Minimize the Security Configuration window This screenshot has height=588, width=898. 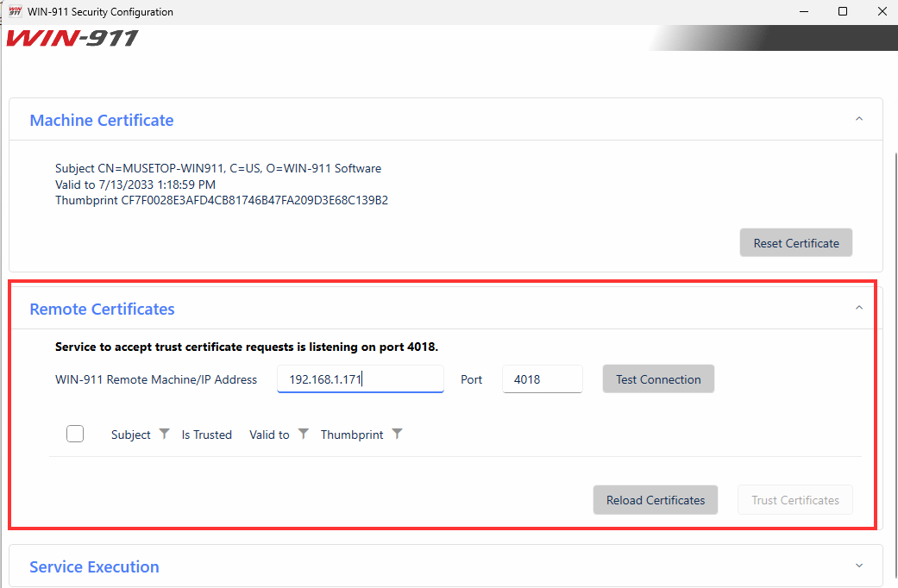click(804, 11)
